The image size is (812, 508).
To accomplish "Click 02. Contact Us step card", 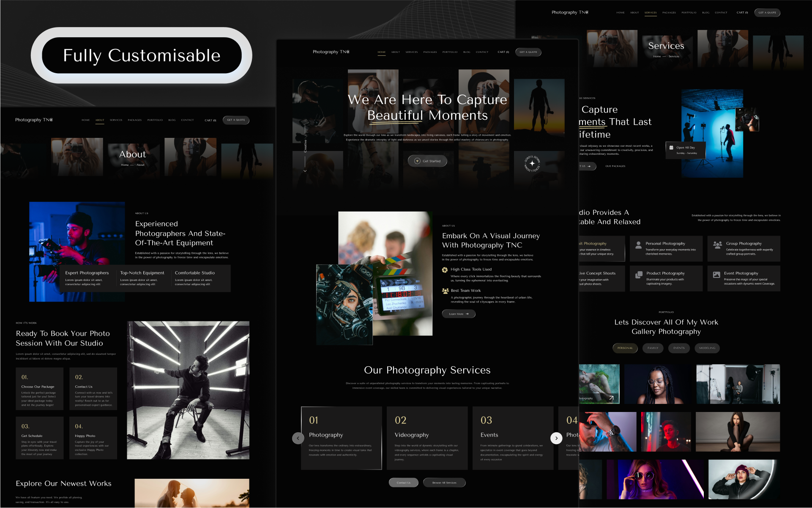I will (x=93, y=389).
